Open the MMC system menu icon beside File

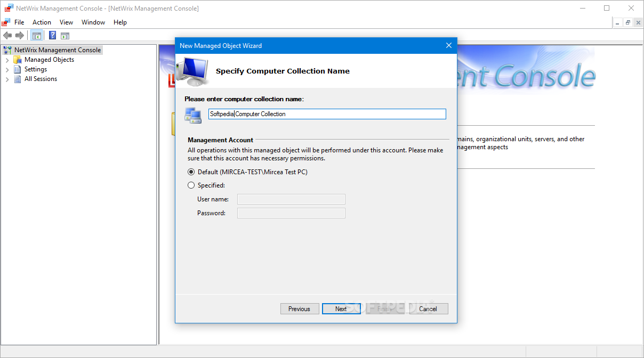[x=6, y=22]
